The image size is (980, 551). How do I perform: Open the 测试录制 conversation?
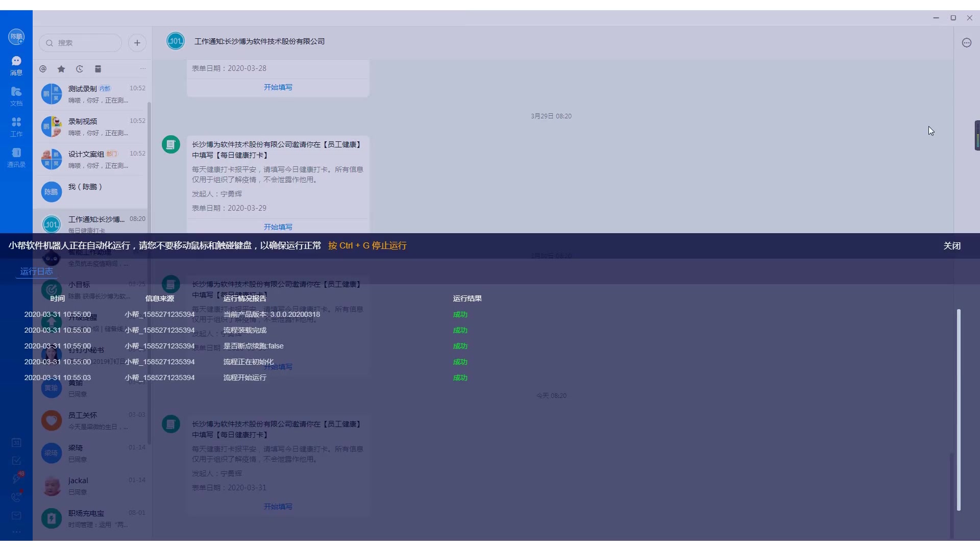pyautogui.click(x=91, y=94)
